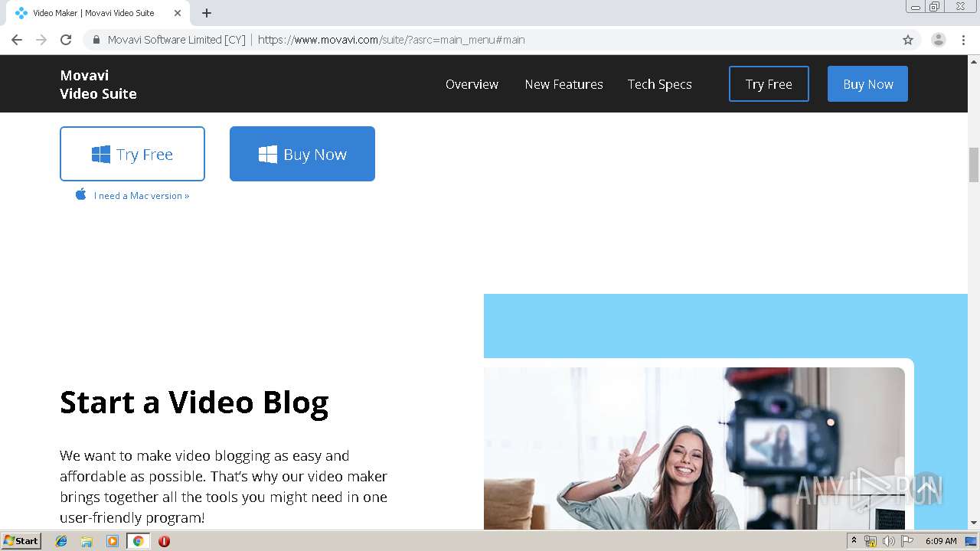Screen dimensions: 980x551
Task: Go to New Features section
Action: click(563, 84)
